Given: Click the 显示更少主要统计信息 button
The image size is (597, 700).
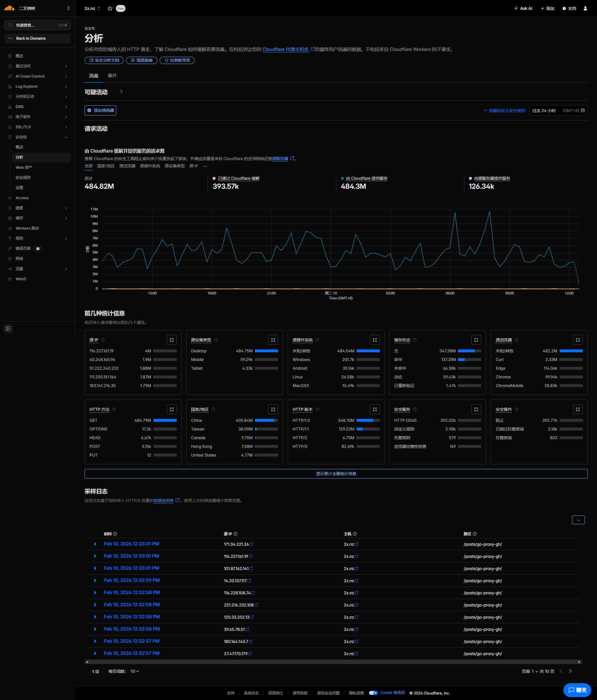Looking at the screenshot, I should click(x=336, y=474).
